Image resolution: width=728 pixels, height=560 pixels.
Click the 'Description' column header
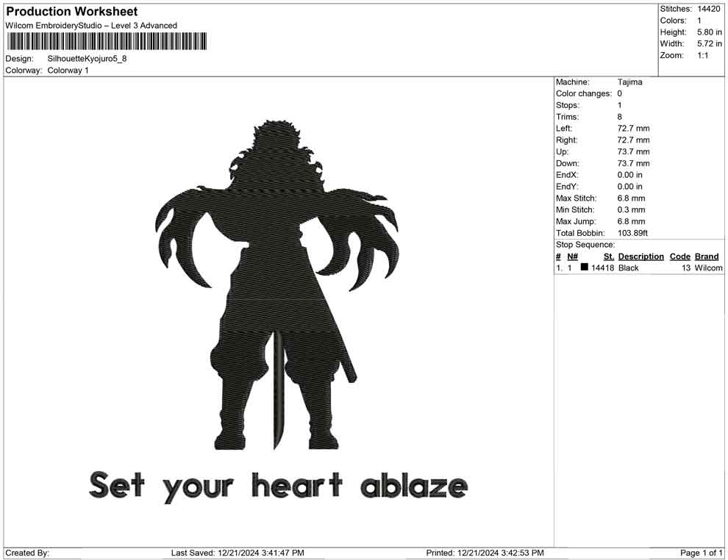[641, 256]
